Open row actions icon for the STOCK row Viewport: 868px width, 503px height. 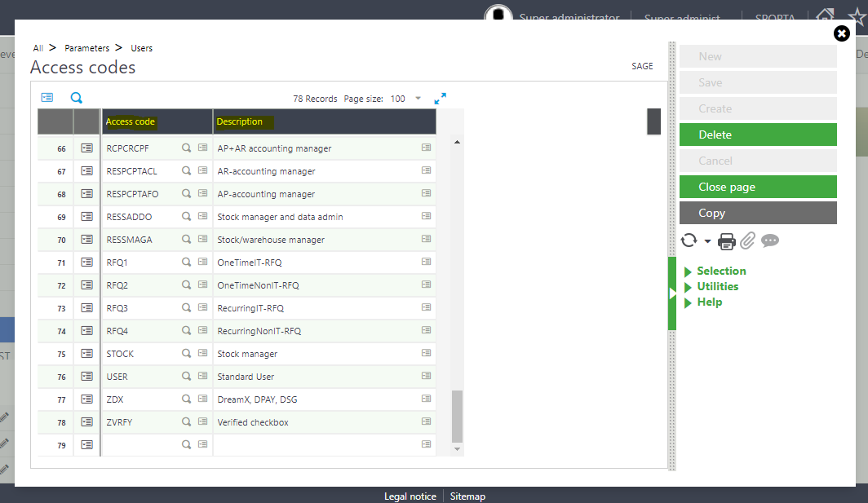click(87, 354)
